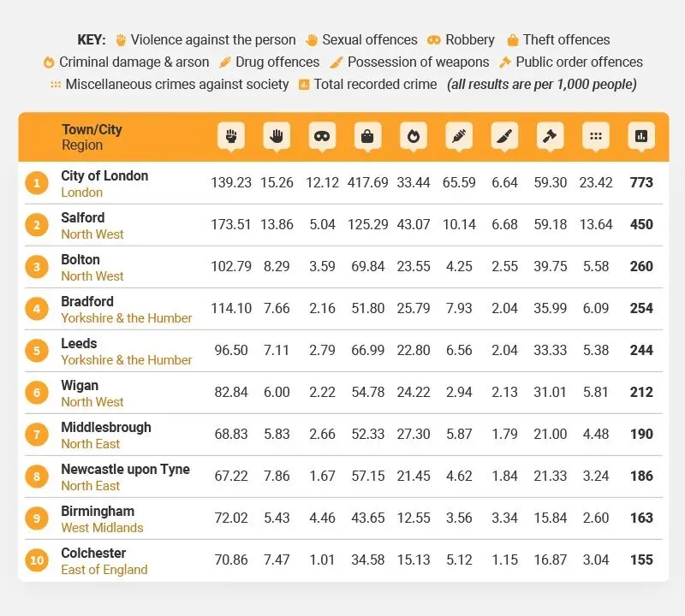Click the Salford town name
685x616 pixels.
click(x=83, y=217)
